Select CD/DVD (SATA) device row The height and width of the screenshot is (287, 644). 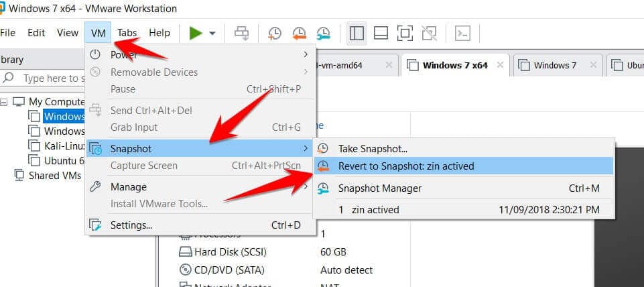click(x=229, y=270)
